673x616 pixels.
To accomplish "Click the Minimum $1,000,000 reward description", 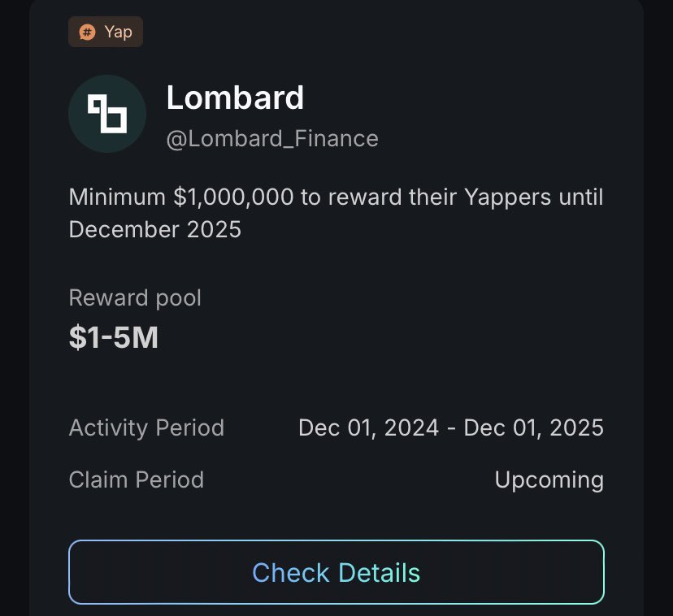I will pyautogui.click(x=336, y=214).
